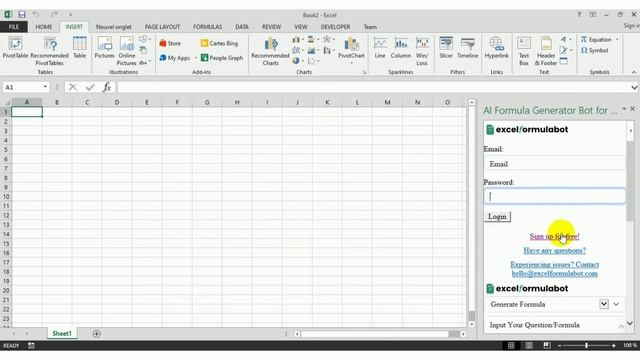
Task: Insert Header & Footer
Action: 546,51
